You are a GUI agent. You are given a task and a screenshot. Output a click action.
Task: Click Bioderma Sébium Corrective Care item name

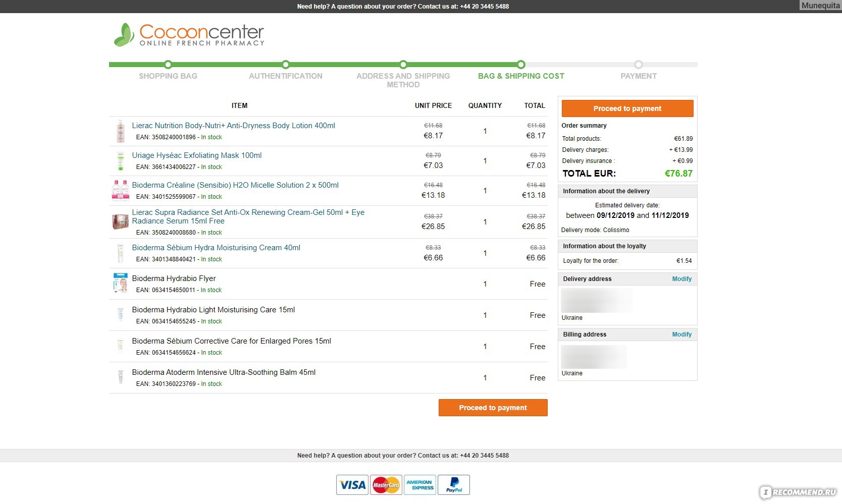pos(232,341)
